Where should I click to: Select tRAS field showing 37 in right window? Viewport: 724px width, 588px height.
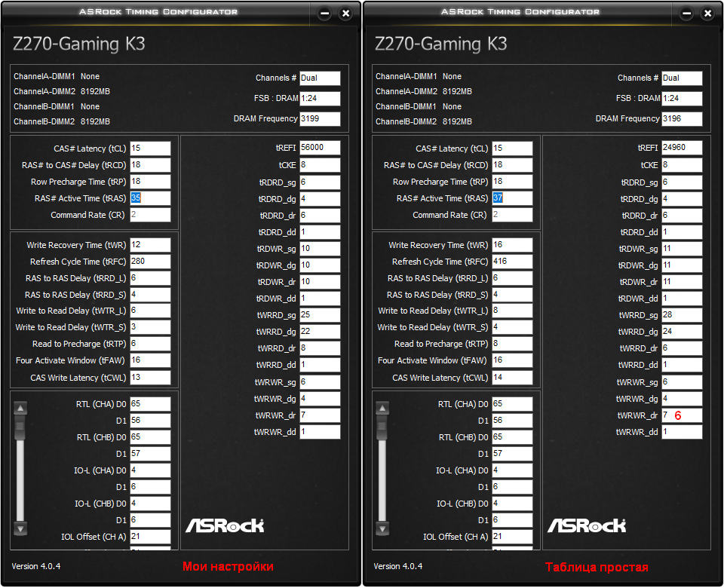click(x=512, y=198)
